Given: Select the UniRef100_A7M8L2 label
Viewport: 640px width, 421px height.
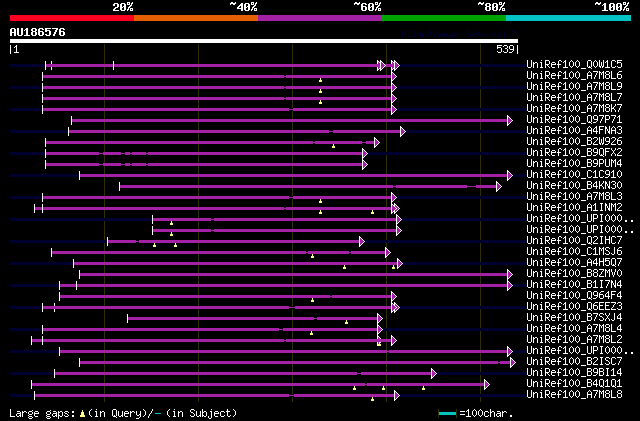Looking at the screenshot, I should [574, 340].
